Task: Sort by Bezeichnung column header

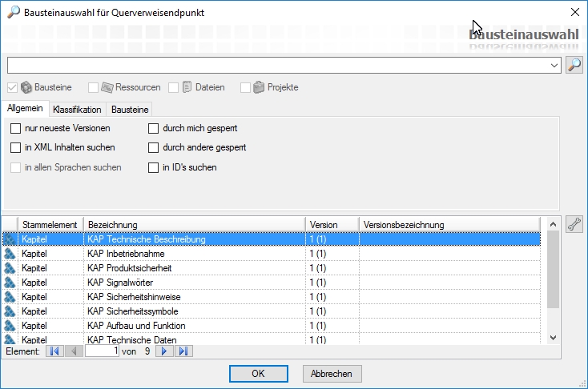Action: 195,224
